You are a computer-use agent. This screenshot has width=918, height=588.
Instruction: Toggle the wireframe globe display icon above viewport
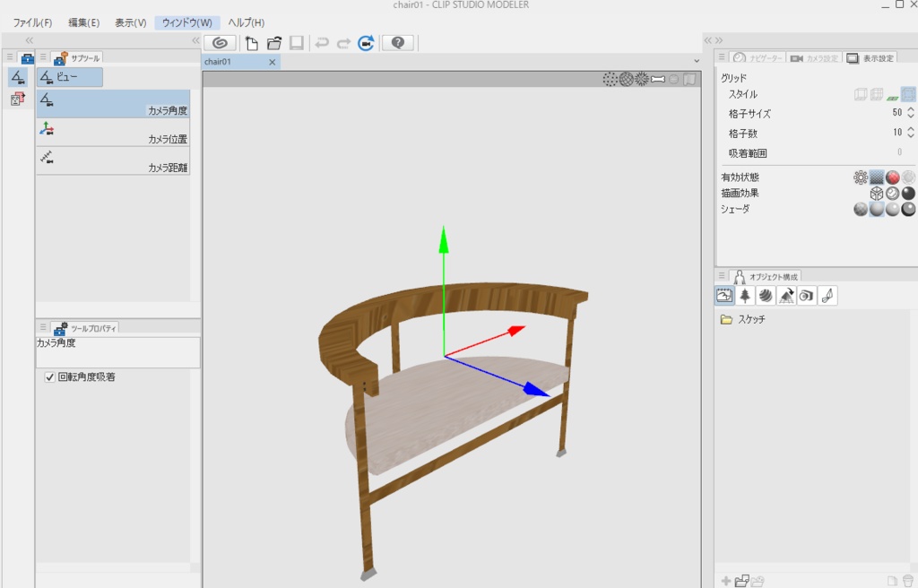[x=626, y=79]
